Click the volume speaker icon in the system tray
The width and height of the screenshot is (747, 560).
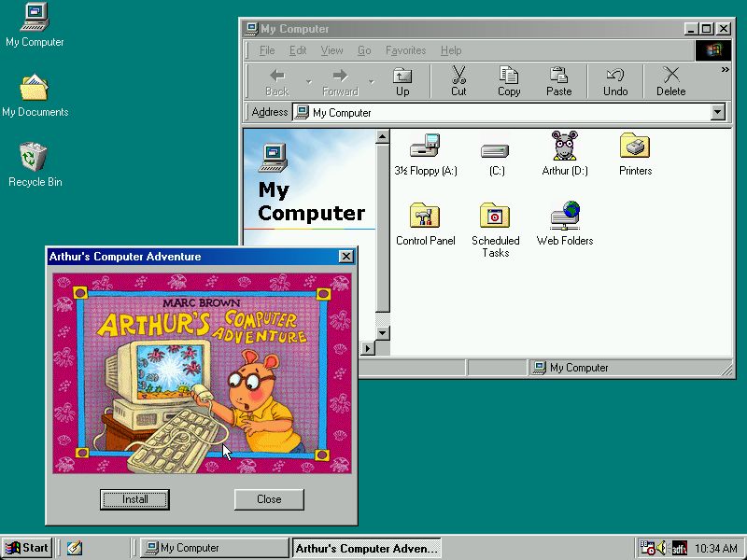[x=662, y=548]
